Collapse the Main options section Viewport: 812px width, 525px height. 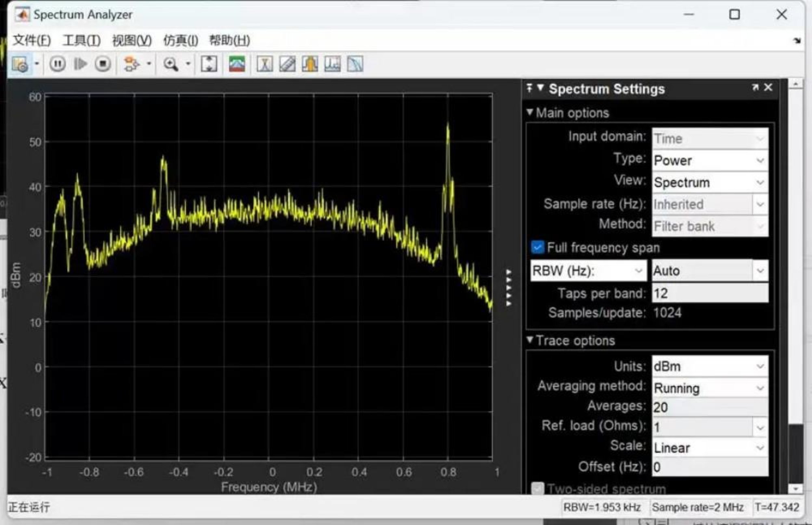click(530, 112)
